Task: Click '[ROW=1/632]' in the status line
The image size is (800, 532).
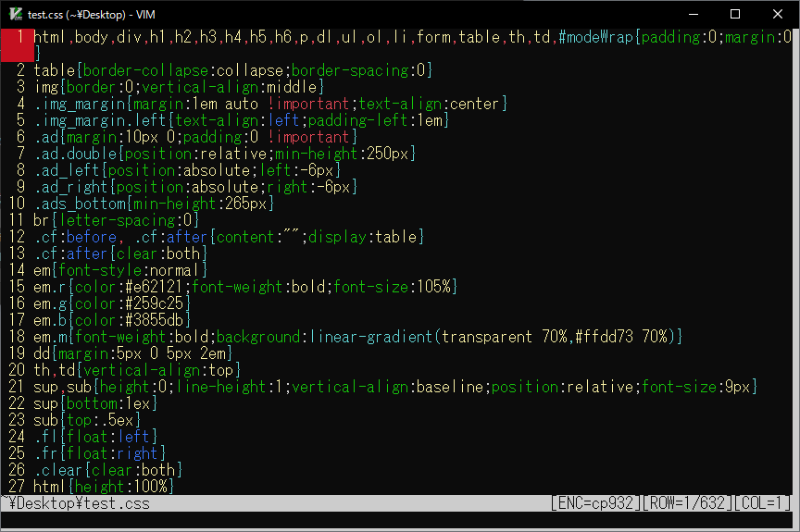Action: point(687,503)
